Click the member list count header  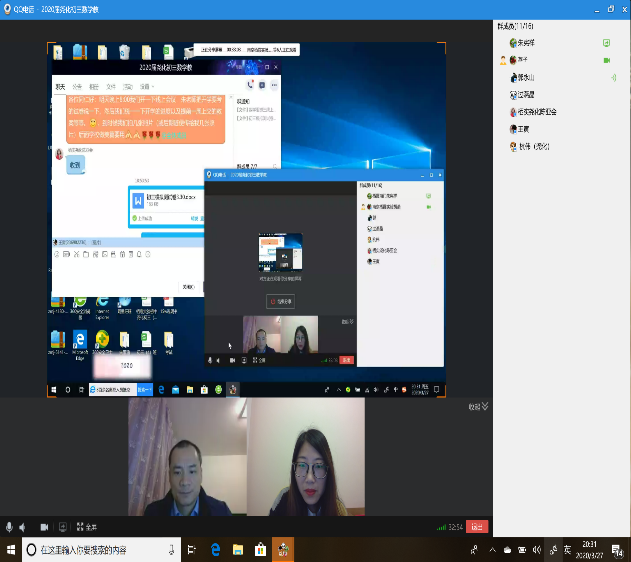[x=516, y=27]
